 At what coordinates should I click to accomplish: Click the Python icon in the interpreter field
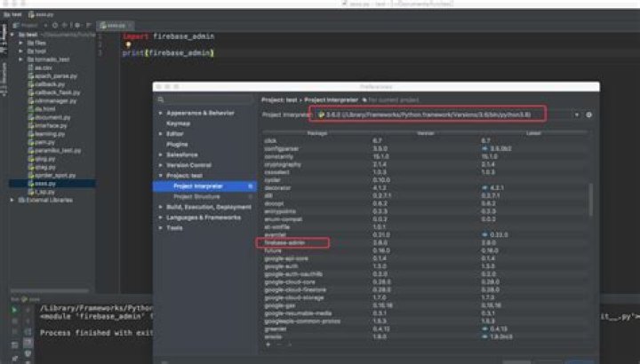321,115
